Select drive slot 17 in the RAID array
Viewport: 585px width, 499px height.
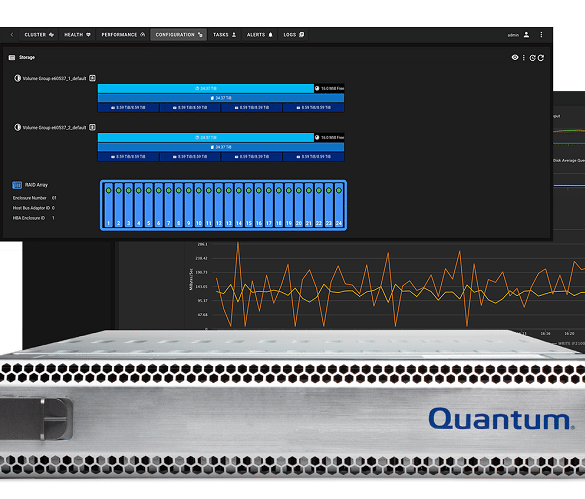tap(269, 205)
